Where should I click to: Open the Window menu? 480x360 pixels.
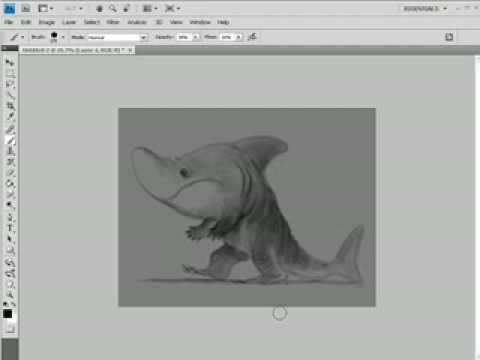tap(200, 22)
